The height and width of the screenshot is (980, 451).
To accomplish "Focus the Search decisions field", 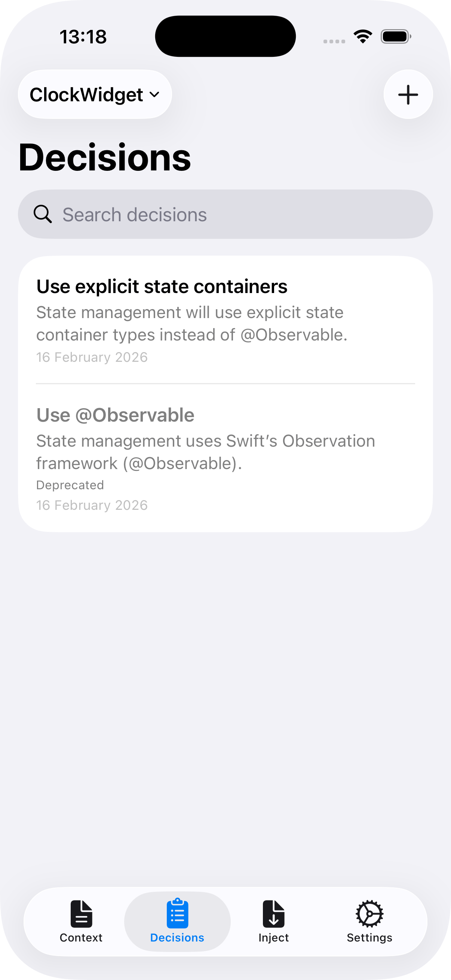I will tap(236, 214).
